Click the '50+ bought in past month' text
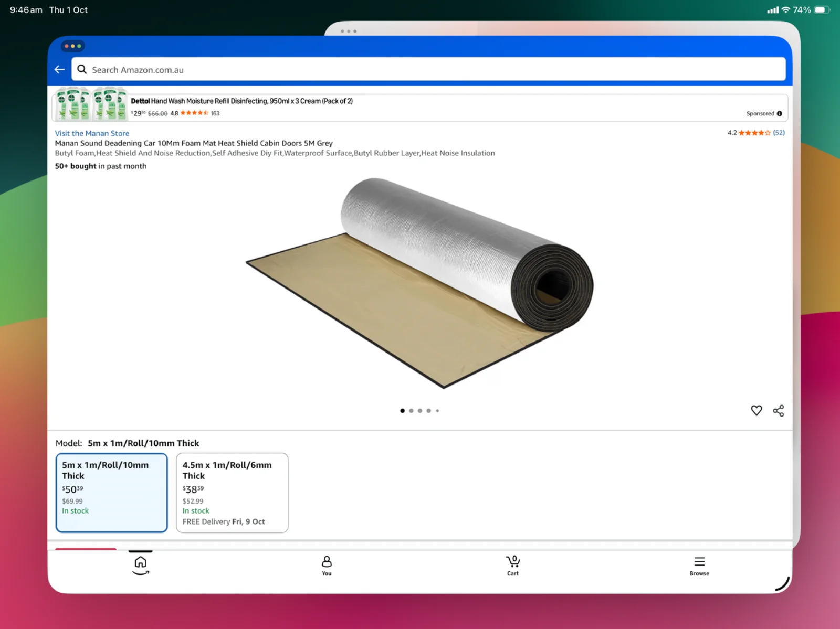 (x=101, y=166)
